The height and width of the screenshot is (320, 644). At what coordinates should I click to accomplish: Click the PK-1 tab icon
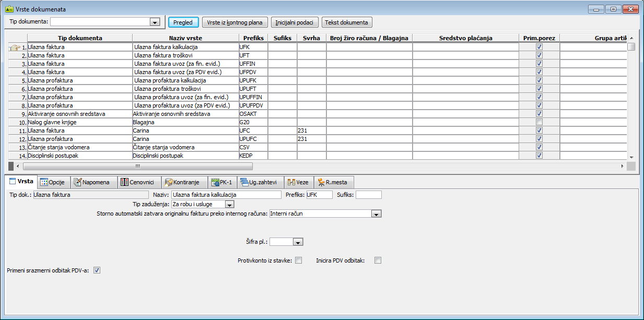pos(215,182)
